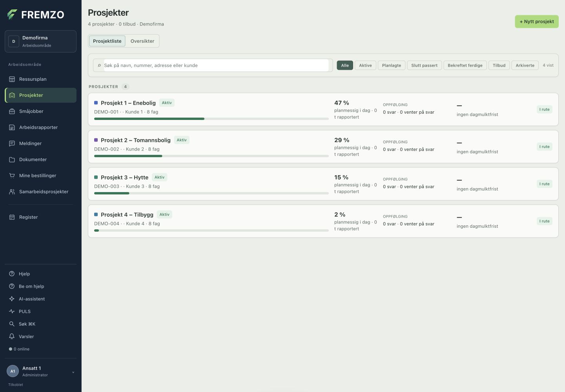Toggle the Arkiverte filter
The height and width of the screenshot is (392, 565).
click(x=525, y=65)
